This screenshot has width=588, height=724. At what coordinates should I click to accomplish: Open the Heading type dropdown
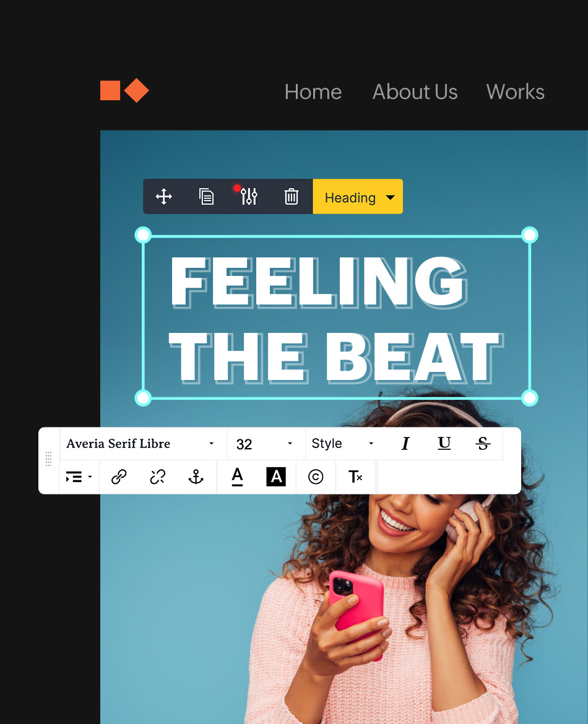358,197
